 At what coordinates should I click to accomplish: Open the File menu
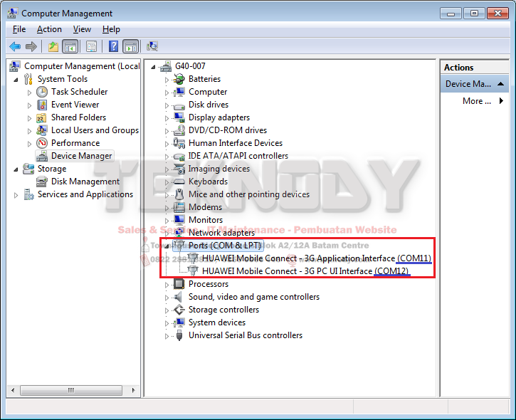tap(19, 29)
